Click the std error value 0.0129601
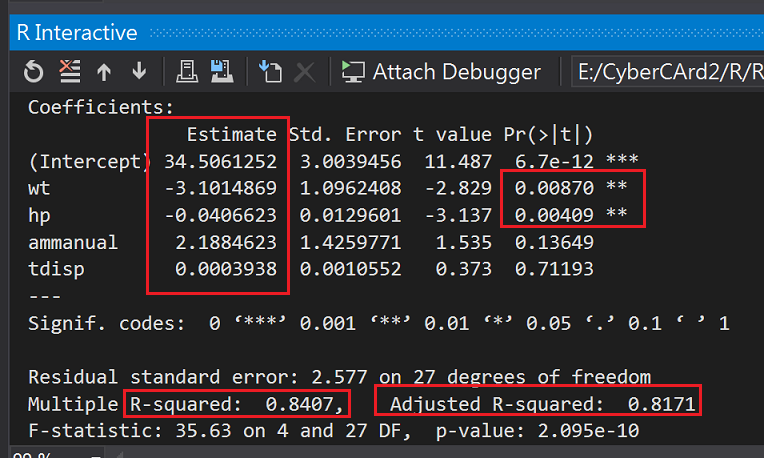The image size is (764, 458). [x=351, y=215]
